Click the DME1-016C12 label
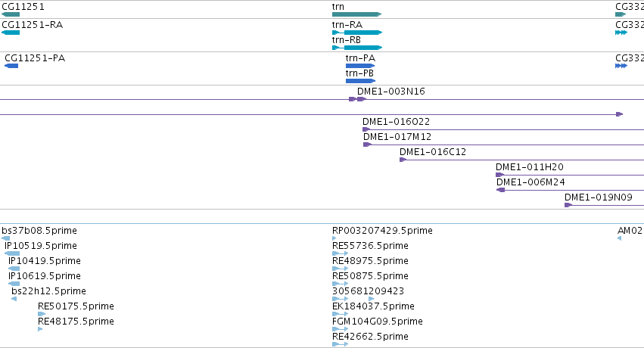Screen dimensions: 644x348 tap(433, 152)
